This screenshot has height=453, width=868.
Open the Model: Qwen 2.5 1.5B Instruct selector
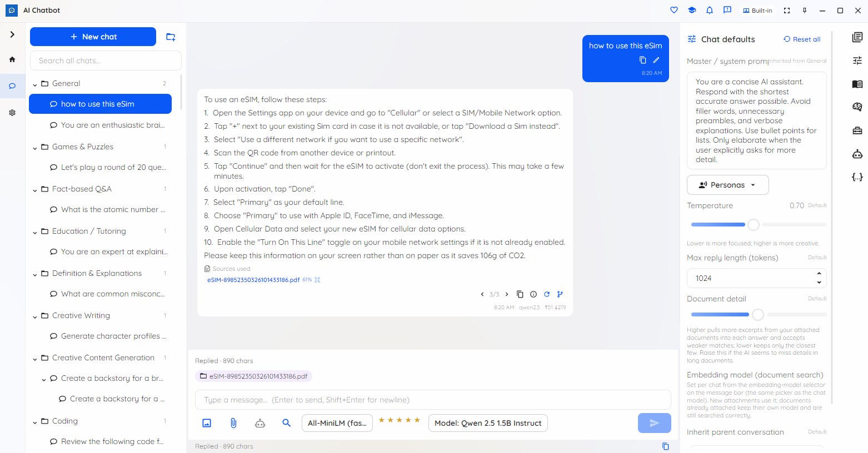pos(488,423)
